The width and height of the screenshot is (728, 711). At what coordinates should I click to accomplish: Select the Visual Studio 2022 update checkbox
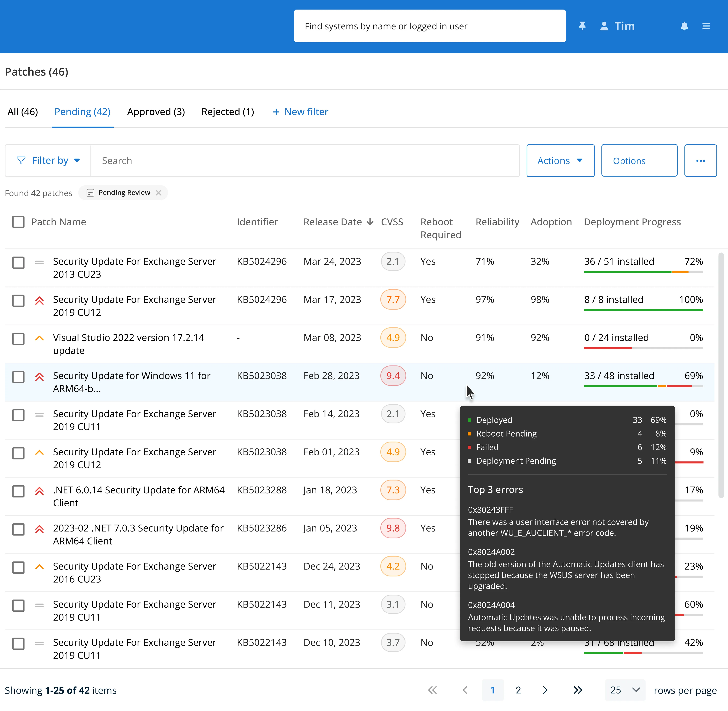point(18,339)
